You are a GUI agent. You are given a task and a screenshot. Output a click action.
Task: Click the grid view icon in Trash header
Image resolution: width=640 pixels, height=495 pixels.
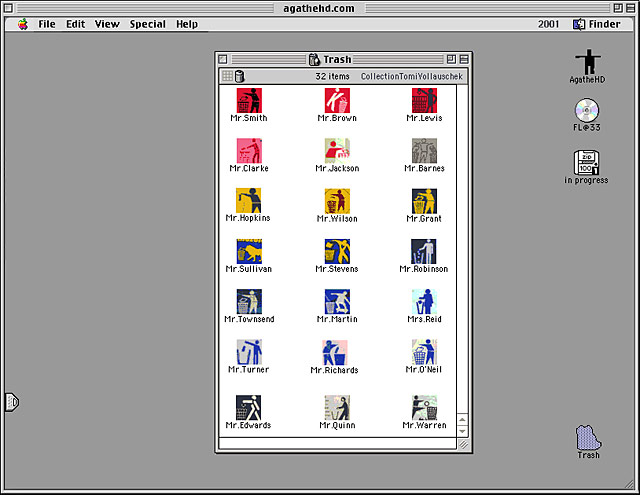coord(227,76)
